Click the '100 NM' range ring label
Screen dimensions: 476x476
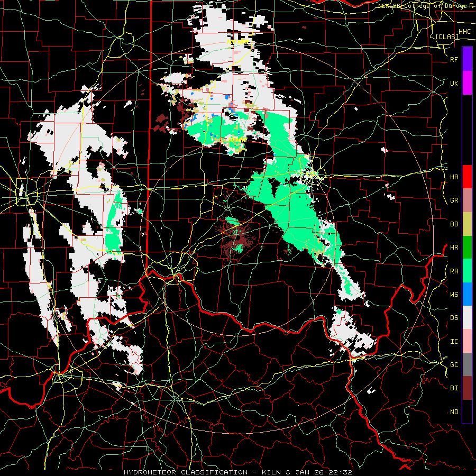[237, 42]
